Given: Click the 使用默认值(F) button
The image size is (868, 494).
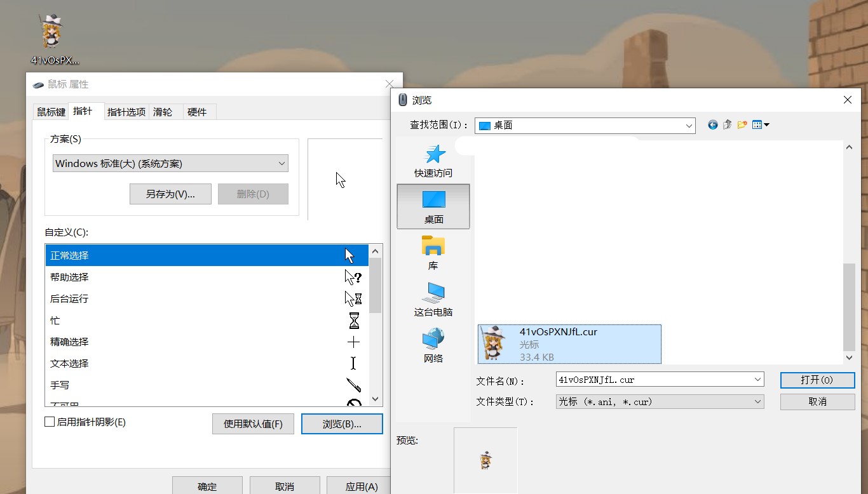Looking at the screenshot, I should coord(253,424).
